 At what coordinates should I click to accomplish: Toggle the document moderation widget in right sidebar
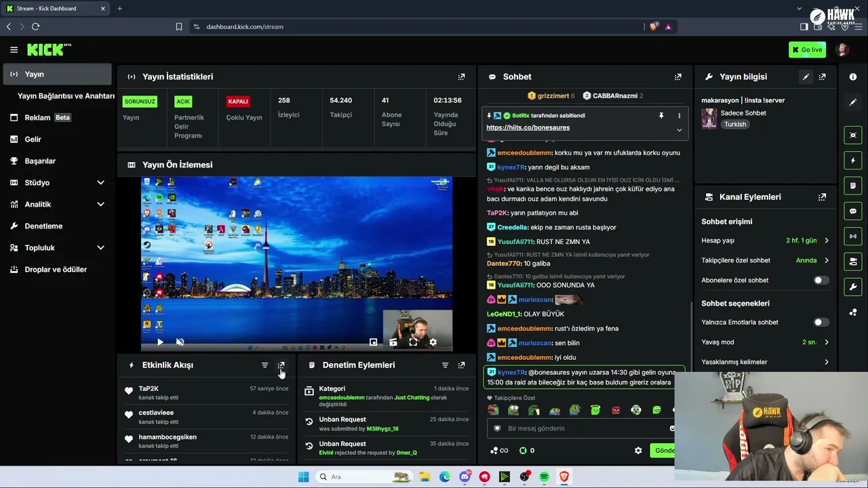[853, 186]
